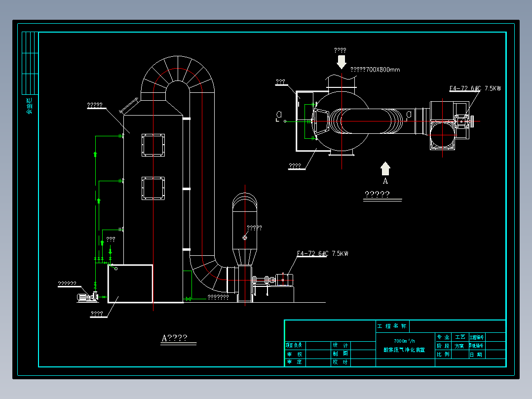Screen dimensions: 532x399
Task: Click the vertical '会签栏' label
Action: pyautogui.click(x=30, y=106)
